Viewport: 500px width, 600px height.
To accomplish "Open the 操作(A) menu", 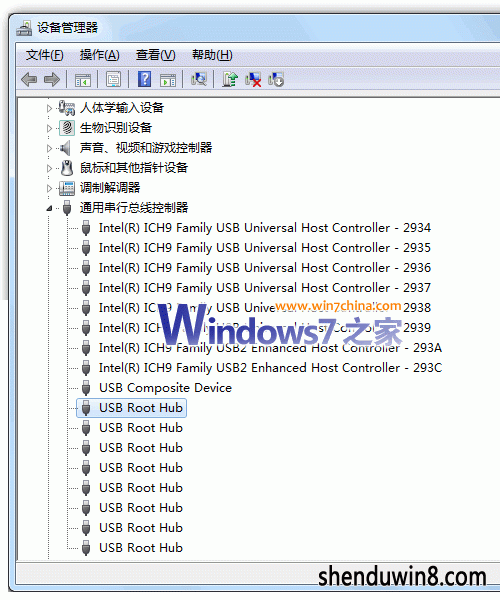I will coord(99,55).
